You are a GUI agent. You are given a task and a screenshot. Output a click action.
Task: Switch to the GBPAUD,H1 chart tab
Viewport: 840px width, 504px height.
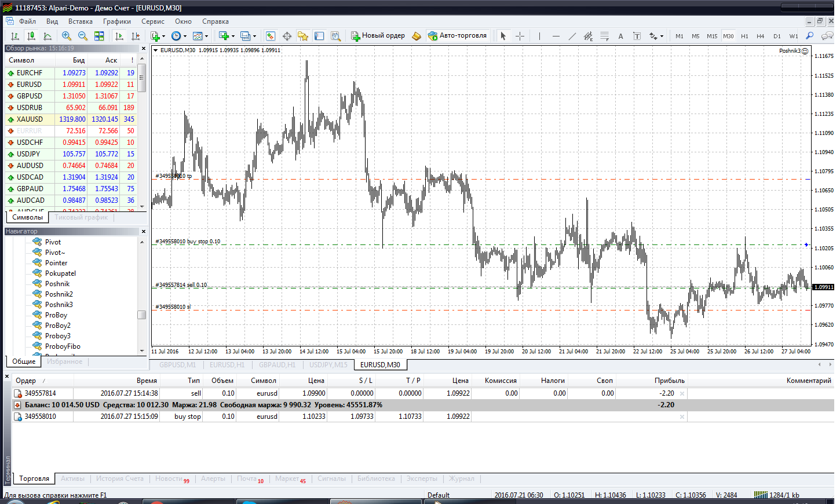(277, 365)
